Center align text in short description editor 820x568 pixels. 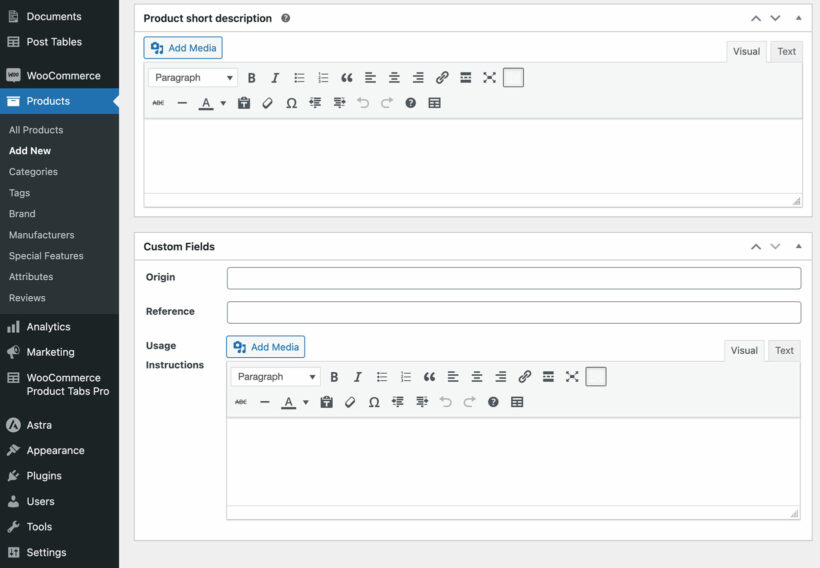(x=394, y=78)
